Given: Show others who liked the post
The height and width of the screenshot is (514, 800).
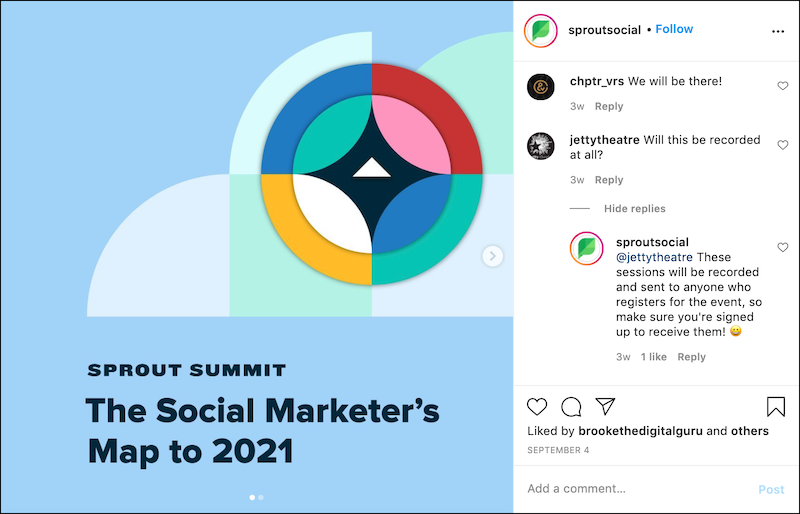Looking at the screenshot, I should tap(751, 431).
